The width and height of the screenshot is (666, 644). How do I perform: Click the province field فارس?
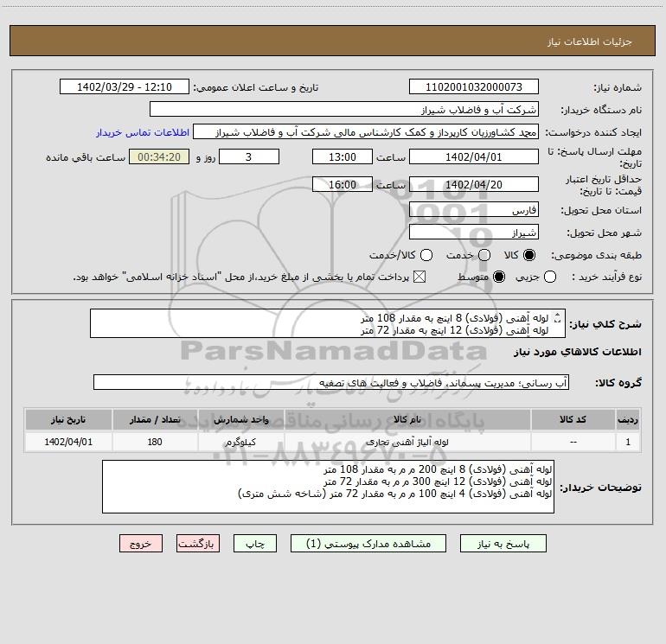[x=474, y=210]
